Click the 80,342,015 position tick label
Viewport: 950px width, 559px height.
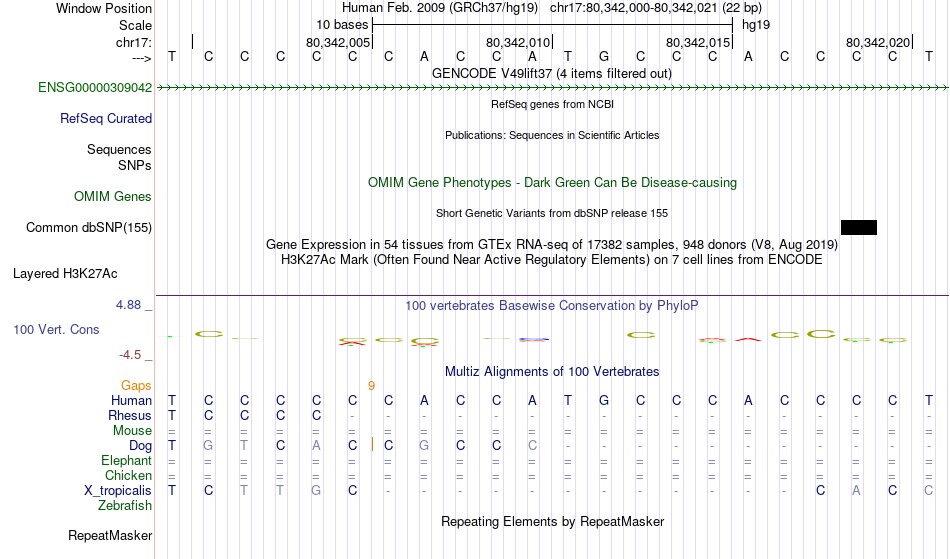click(698, 42)
